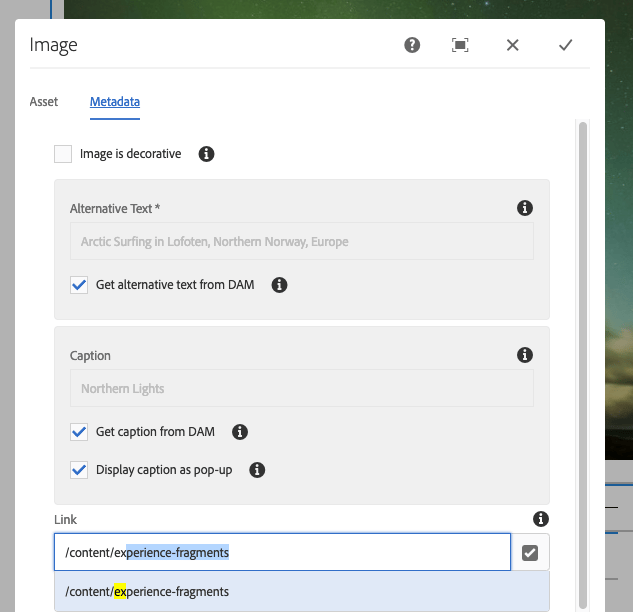Open the help icon in dialog header
633x612 pixels.
tap(412, 45)
